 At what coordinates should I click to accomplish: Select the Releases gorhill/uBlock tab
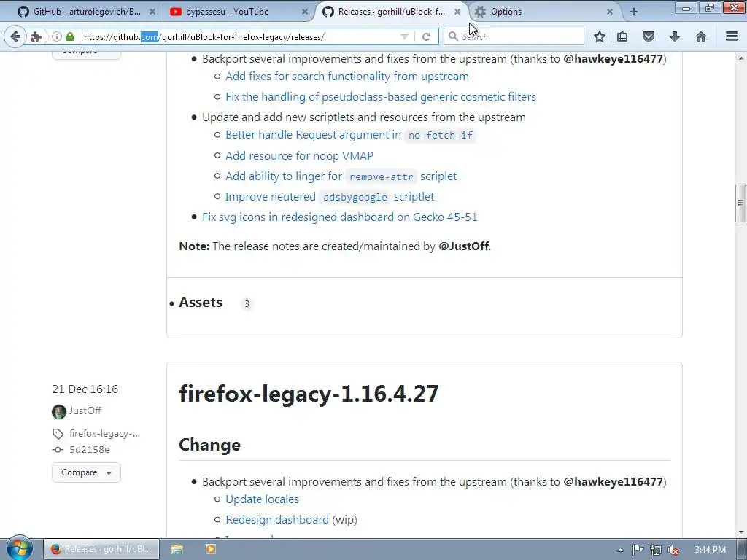(391, 12)
